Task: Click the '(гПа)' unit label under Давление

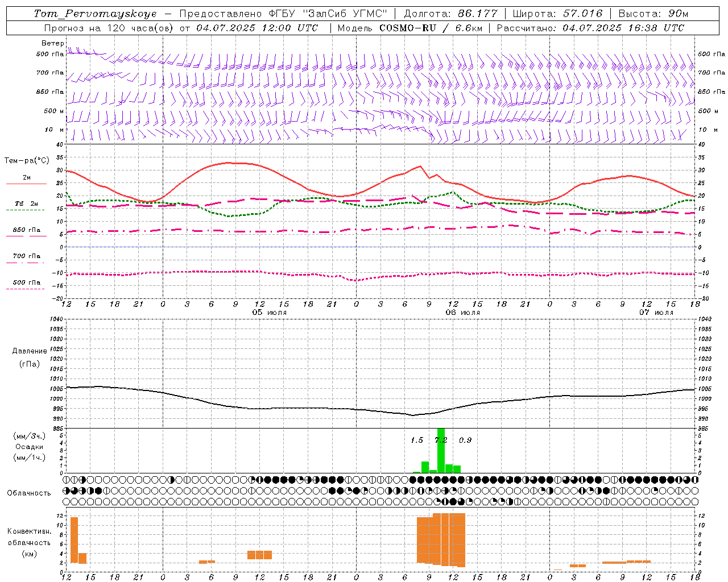Action: coord(29,364)
